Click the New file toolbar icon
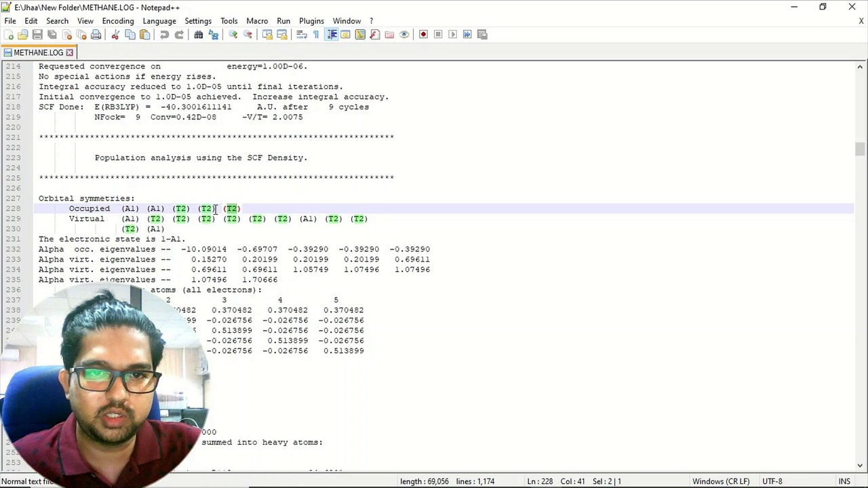868x488 pixels. coord(8,35)
